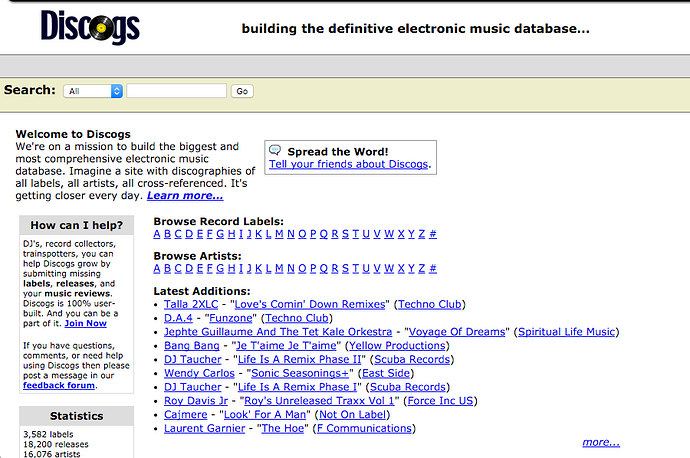The width and height of the screenshot is (690, 458).
Task: Open release Love's Comin' Down Remixes
Action: pos(310,304)
